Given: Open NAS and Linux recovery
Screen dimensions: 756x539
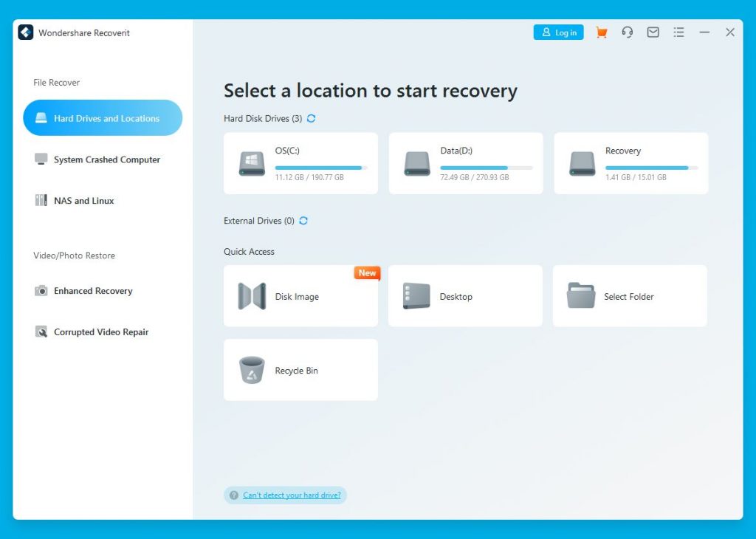Looking at the screenshot, I should click(81, 200).
